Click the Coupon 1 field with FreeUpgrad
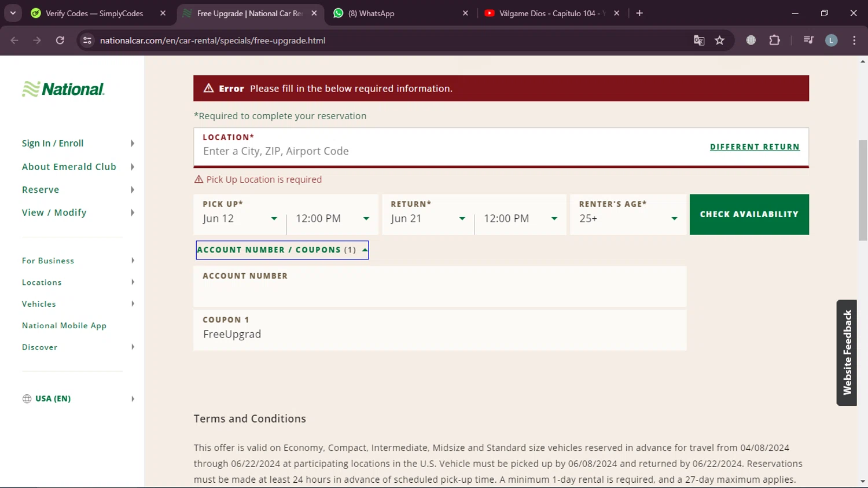 [440, 330]
